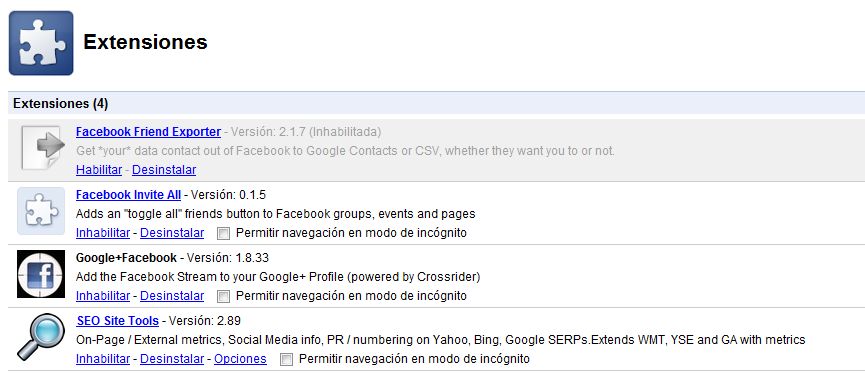Click the Facebook Friend Exporter arrow icon
The image size is (865, 385).
pyautogui.click(x=43, y=147)
